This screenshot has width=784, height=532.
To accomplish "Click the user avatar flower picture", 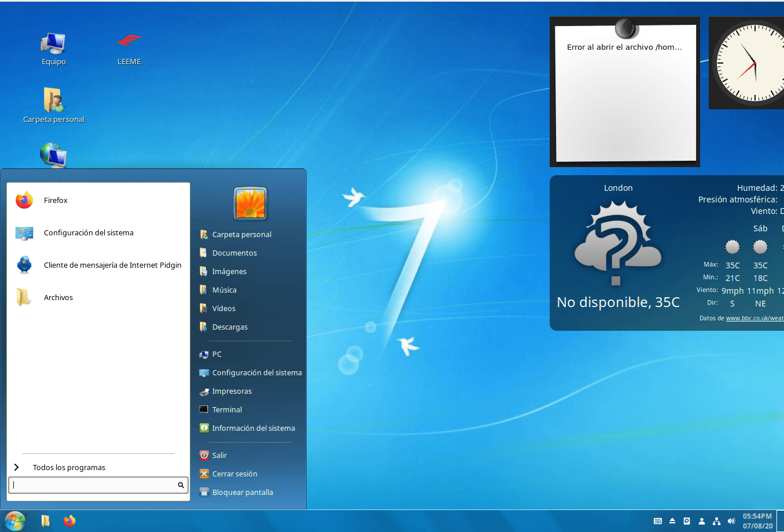I will coord(251,204).
